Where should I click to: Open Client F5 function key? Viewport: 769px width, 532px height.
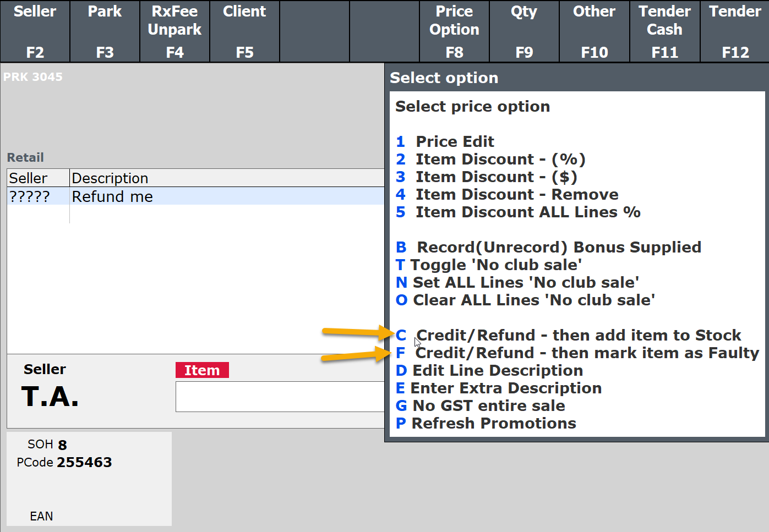[244, 31]
